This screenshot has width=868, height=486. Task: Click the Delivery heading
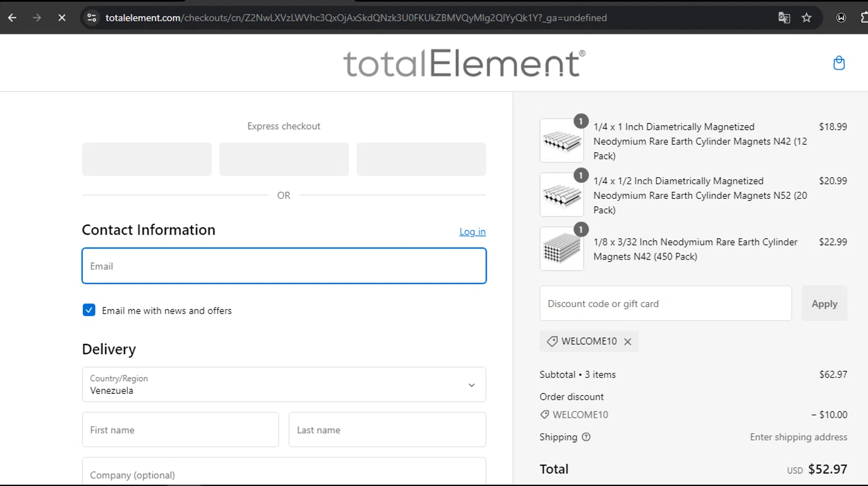pyautogui.click(x=109, y=349)
